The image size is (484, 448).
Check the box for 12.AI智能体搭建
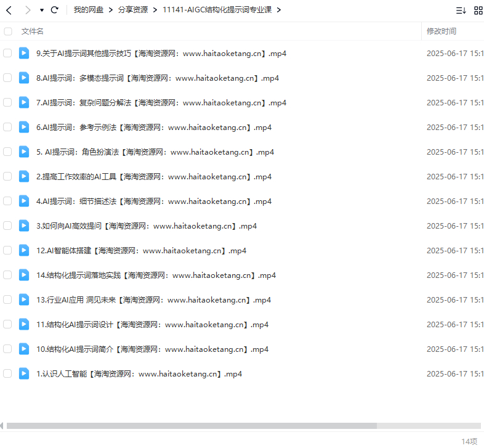click(7, 250)
